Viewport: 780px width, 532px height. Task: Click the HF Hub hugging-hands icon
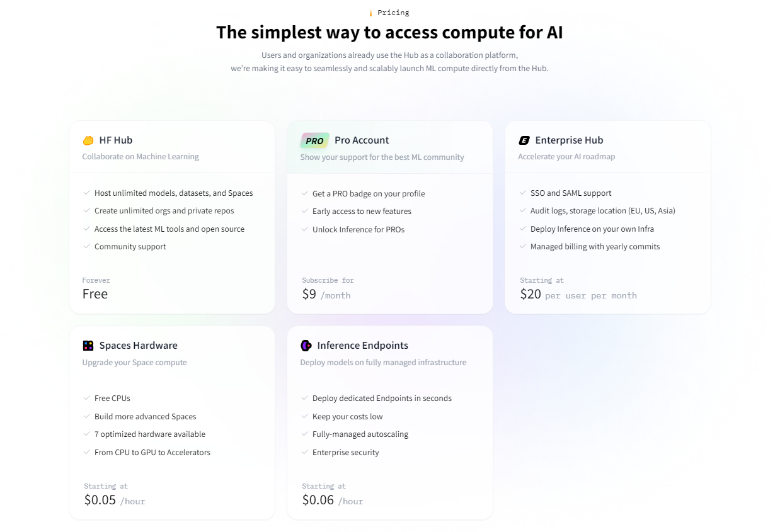[x=88, y=140]
